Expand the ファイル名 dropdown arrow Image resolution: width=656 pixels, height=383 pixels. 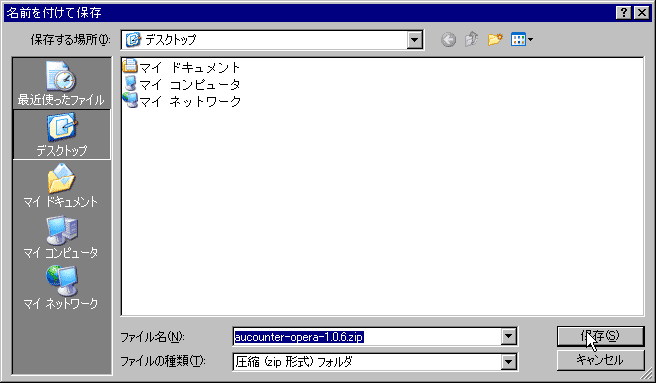point(508,337)
